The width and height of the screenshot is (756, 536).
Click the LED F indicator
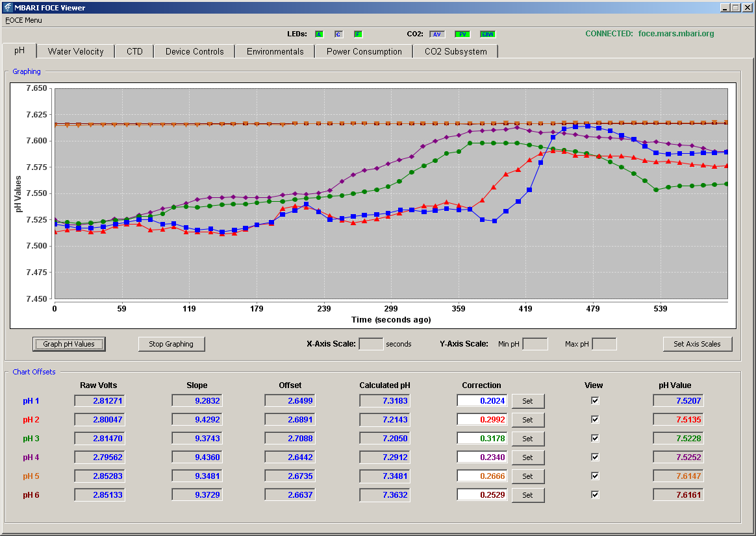(x=358, y=34)
